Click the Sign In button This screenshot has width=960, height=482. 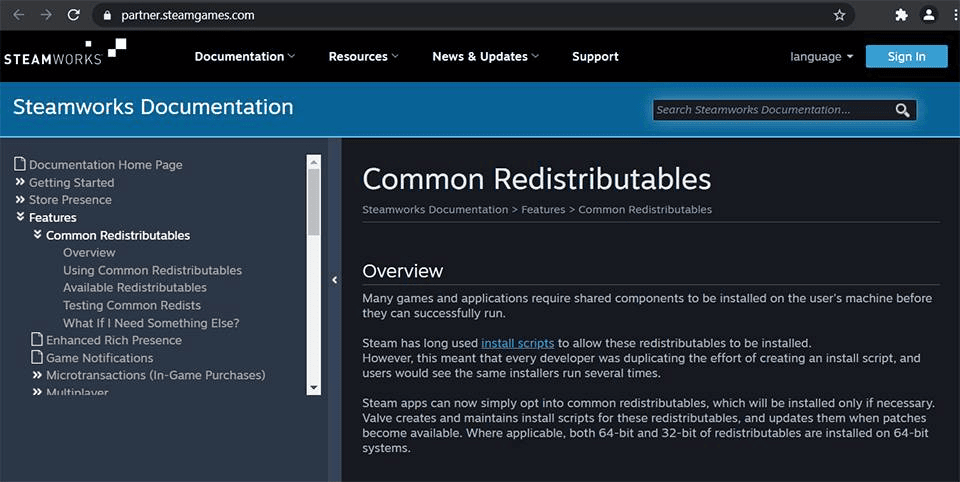coord(906,57)
